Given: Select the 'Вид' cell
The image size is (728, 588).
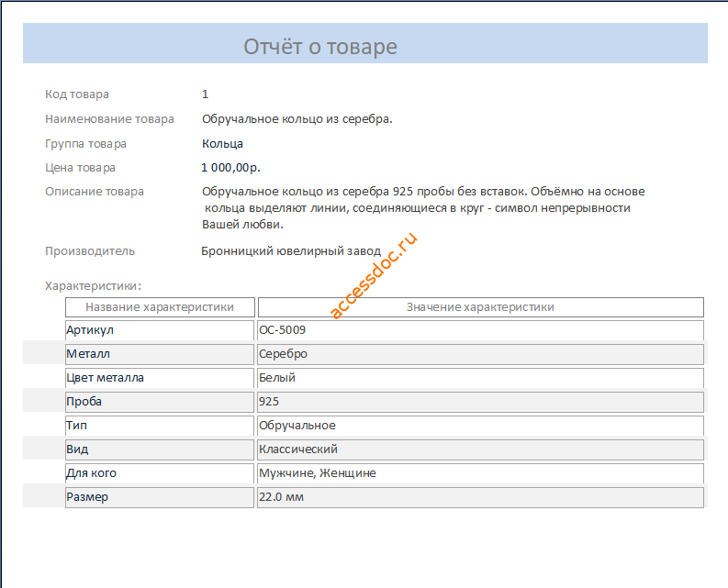Looking at the screenshot, I should pos(160,449).
